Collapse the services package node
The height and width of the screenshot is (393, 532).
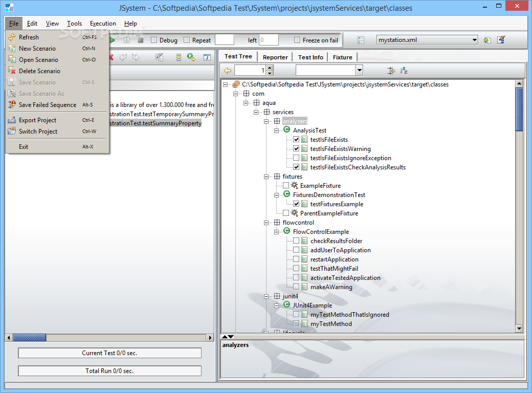point(256,112)
